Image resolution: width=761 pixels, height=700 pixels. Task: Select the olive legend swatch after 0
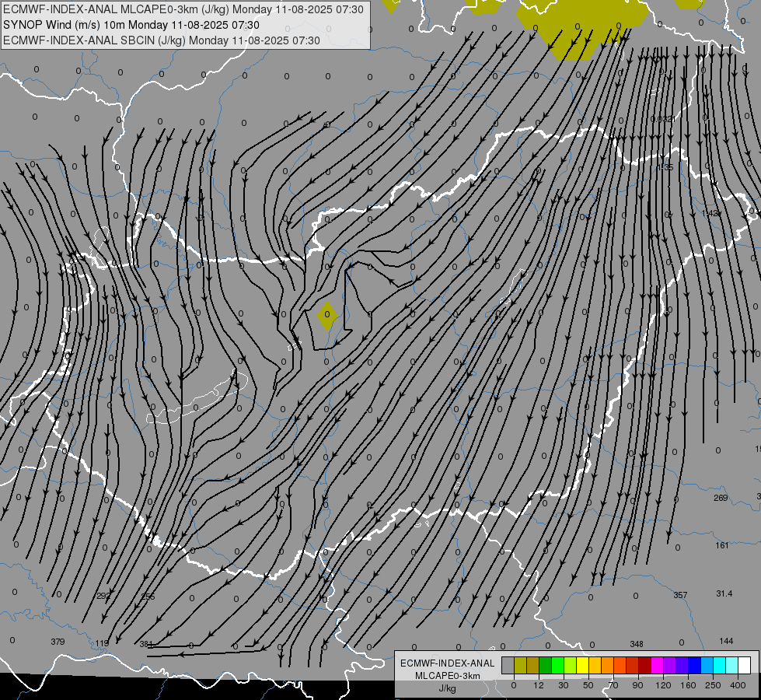click(x=521, y=665)
